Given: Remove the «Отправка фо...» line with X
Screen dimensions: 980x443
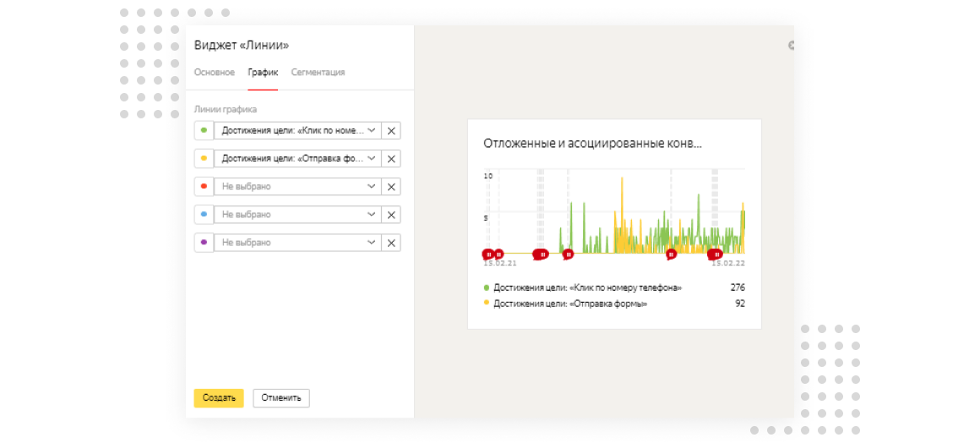Looking at the screenshot, I should pyautogui.click(x=391, y=159).
